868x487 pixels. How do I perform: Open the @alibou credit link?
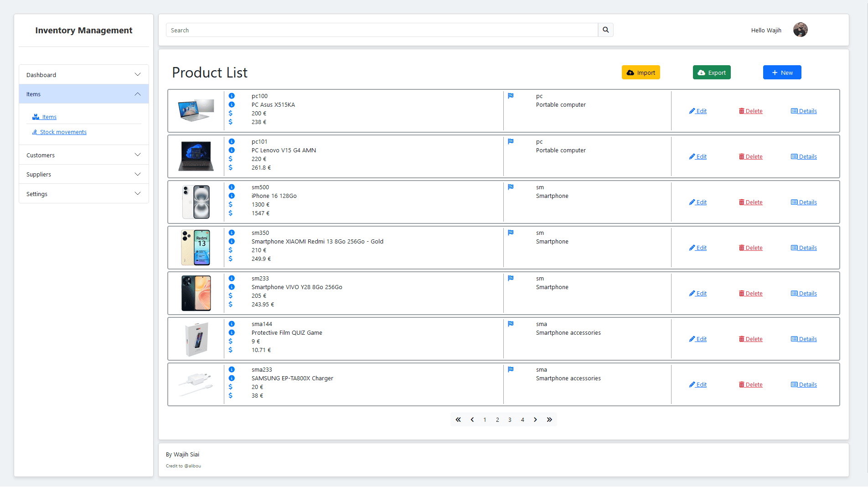[x=192, y=466]
